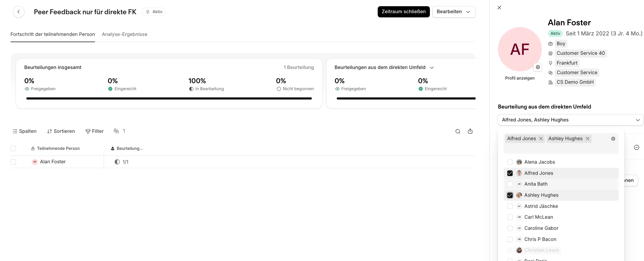Collapse the Alfred Jones, Ashley Hughes reviewer dropdown
Screen dimensions: 644x261
pyautogui.click(x=638, y=120)
